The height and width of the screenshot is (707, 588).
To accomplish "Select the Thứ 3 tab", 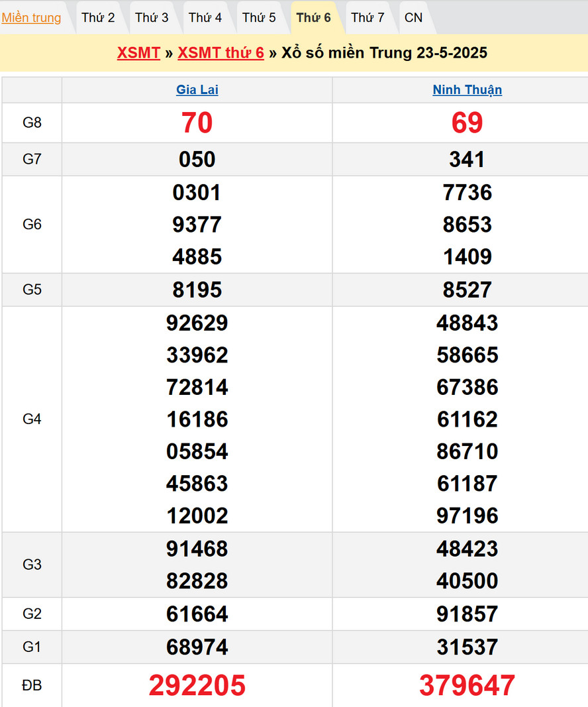I will (152, 18).
